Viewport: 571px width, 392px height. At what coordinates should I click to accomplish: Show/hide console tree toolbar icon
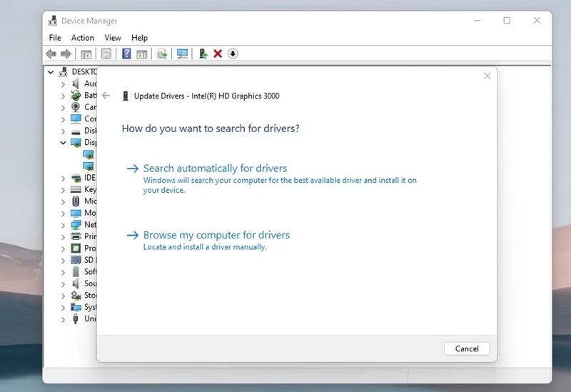(x=86, y=54)
